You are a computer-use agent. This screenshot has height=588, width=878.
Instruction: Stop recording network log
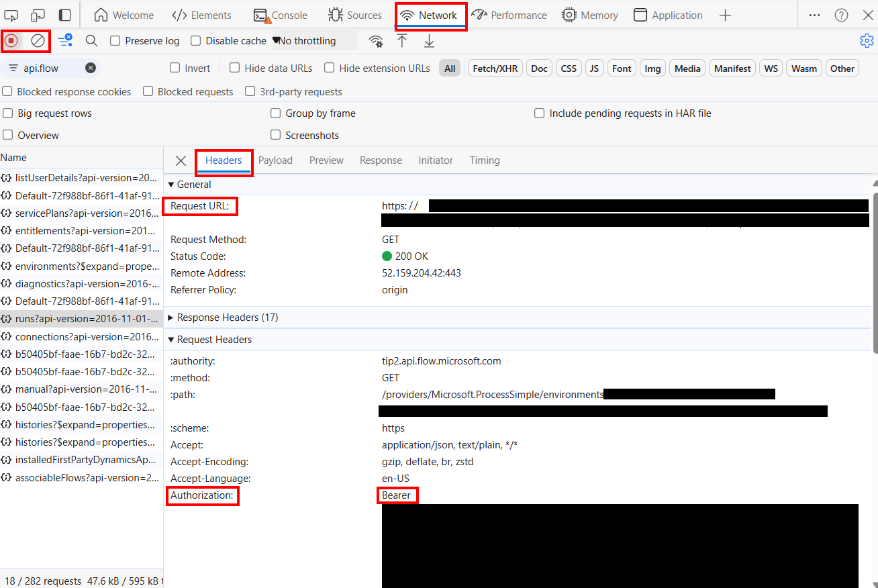click(x=11, y=40)
